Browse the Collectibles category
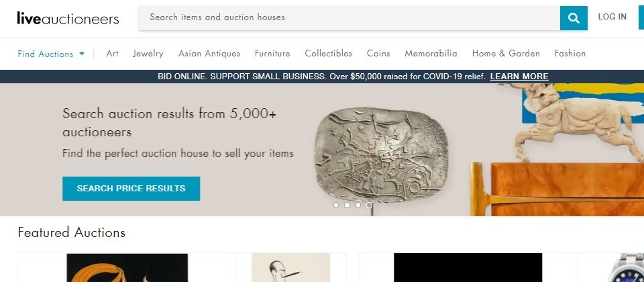This screenshot has height=282, width=644. tap(328, 54)
